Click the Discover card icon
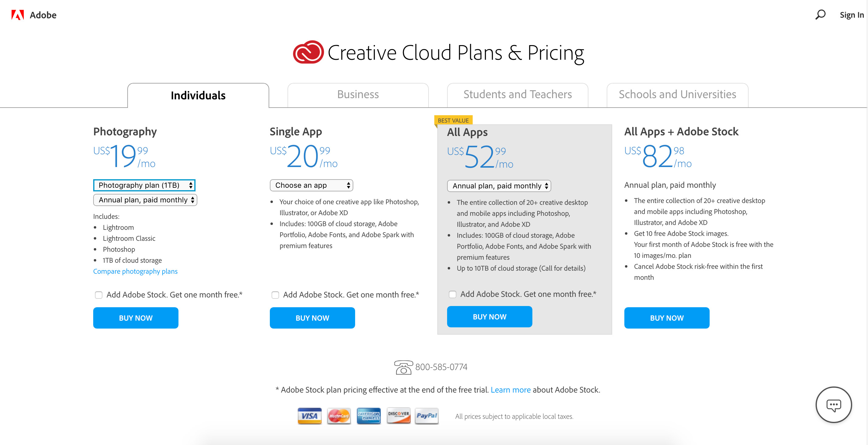 (x=398, y=416)
